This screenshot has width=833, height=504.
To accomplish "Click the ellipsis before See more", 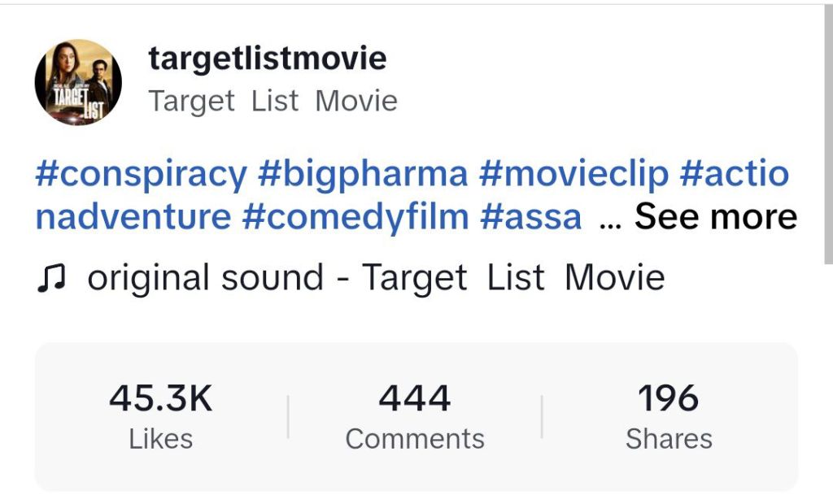I will click(609, 219).
